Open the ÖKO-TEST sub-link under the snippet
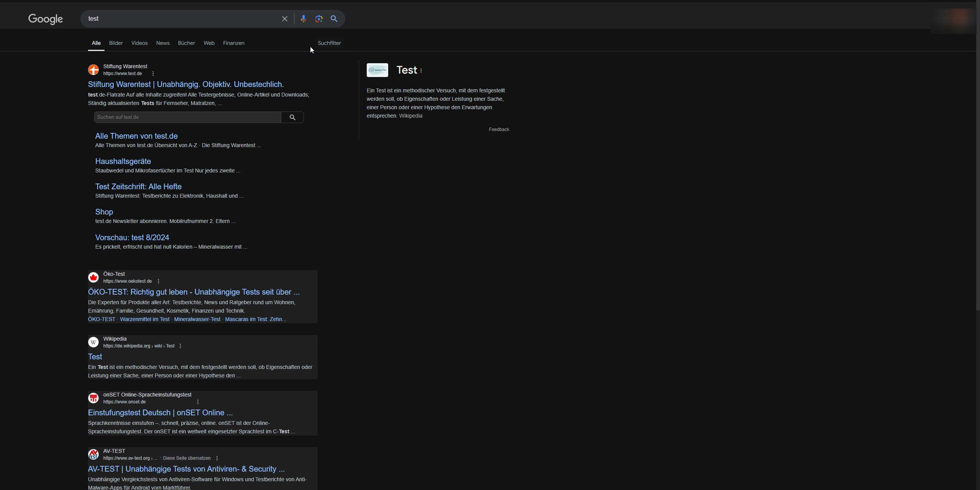980x490 pixels. (x=101, y=319)
